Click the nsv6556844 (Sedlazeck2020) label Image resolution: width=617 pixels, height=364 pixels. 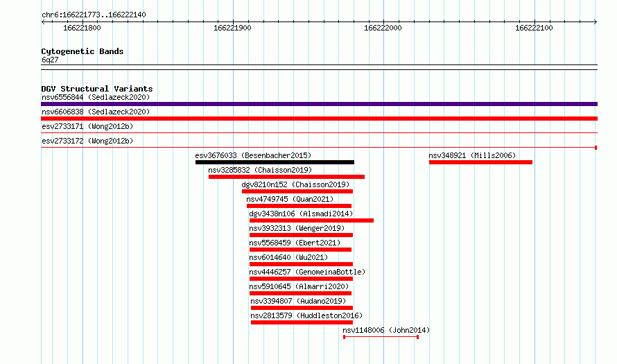[x=96, y=97]
